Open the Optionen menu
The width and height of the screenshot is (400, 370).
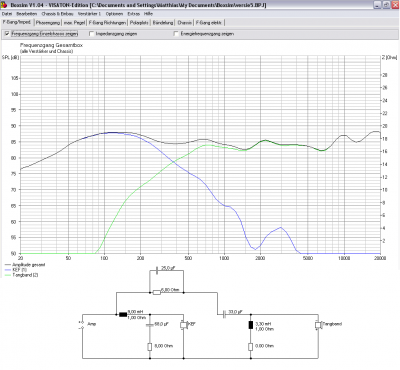[x=114, y=14]
